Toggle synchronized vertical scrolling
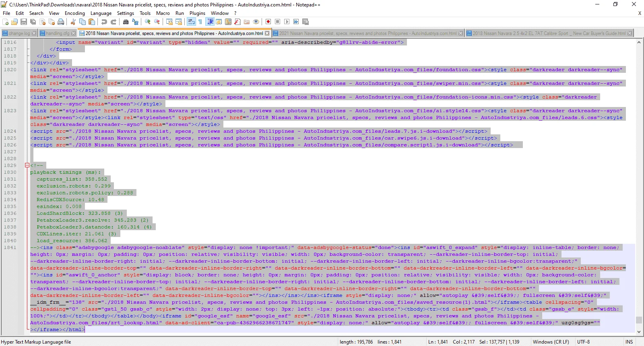The image size is (644, 346). pos(169,22)
